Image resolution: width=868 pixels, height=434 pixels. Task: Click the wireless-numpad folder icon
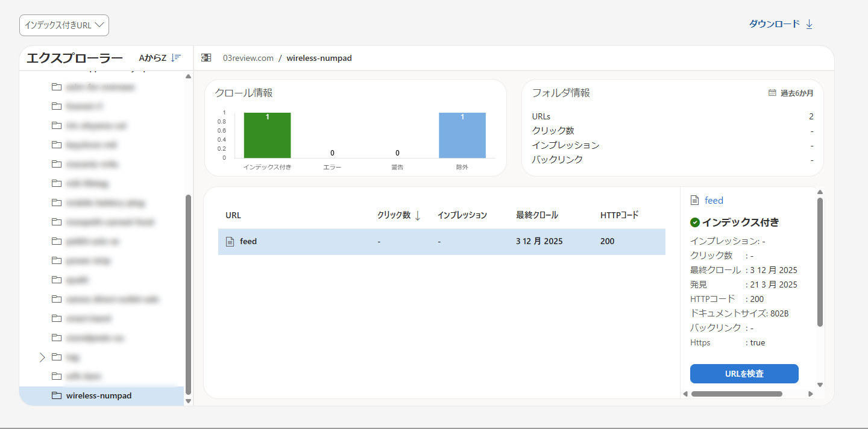tap(57, 396)
